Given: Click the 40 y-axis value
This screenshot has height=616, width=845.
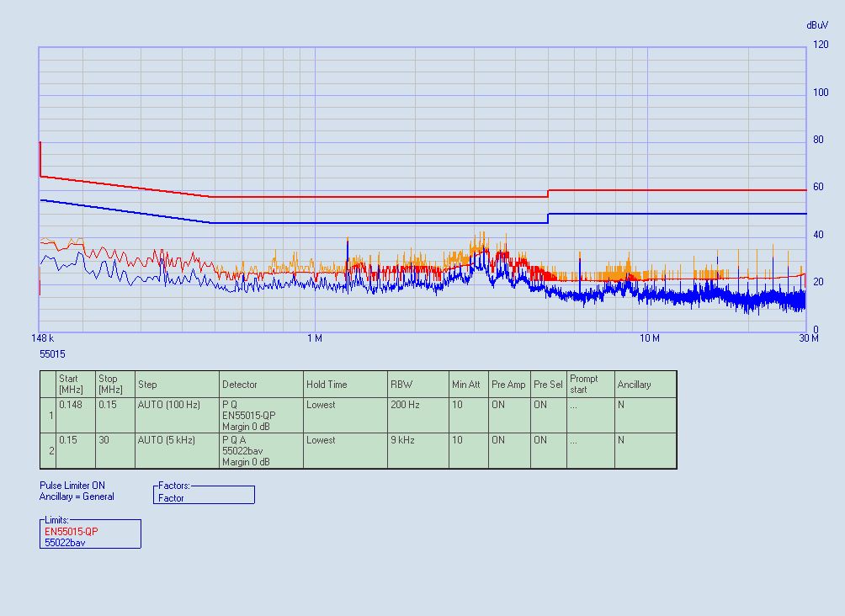Looking at the screenshot, I should (818, 235).
